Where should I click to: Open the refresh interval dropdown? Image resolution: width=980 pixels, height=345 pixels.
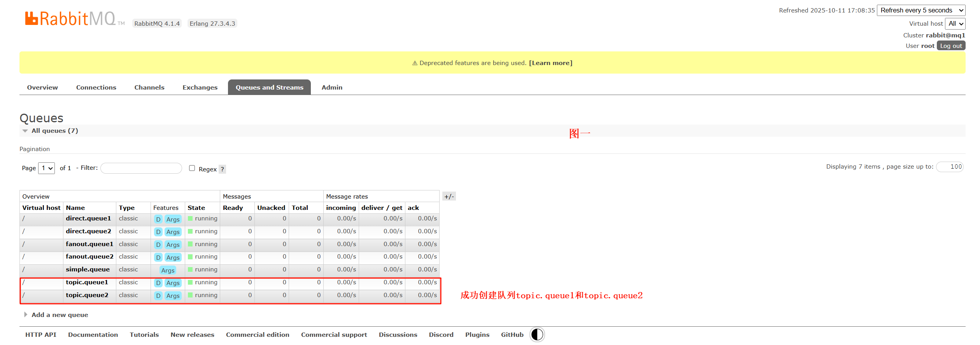click(921, 11)
